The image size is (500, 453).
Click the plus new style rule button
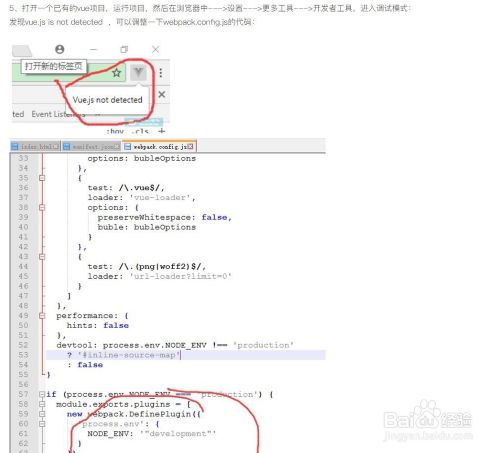click(162, 131)
